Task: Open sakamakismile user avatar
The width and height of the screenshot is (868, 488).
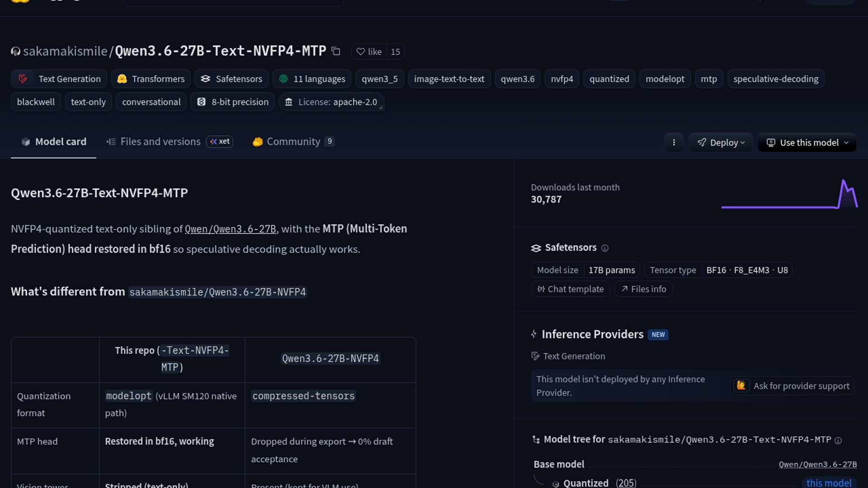Action: (x=15, y=52)
